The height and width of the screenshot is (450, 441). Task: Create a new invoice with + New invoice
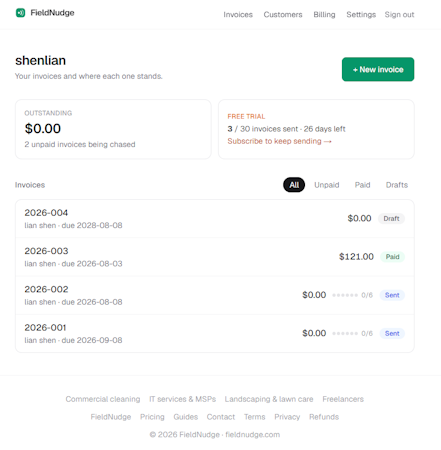coord(378,69)
